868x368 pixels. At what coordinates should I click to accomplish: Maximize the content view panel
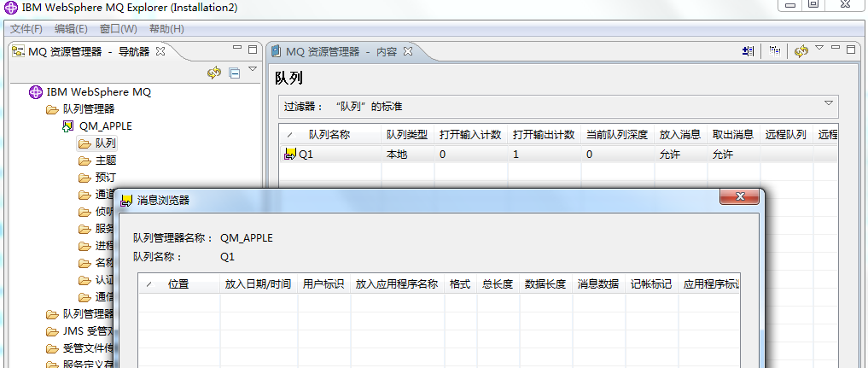point(852,50)
